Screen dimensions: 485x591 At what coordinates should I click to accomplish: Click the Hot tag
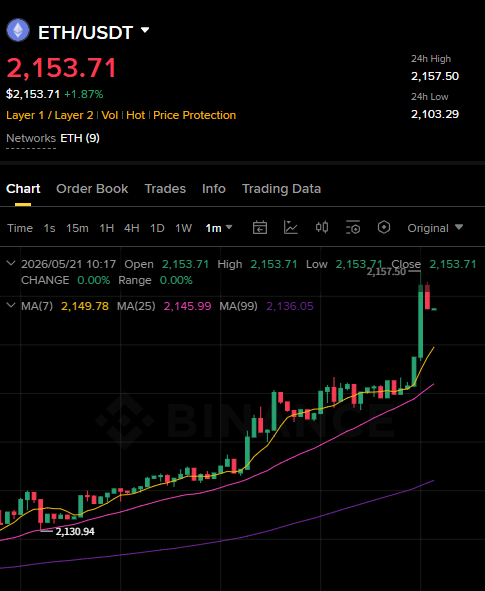136,115
